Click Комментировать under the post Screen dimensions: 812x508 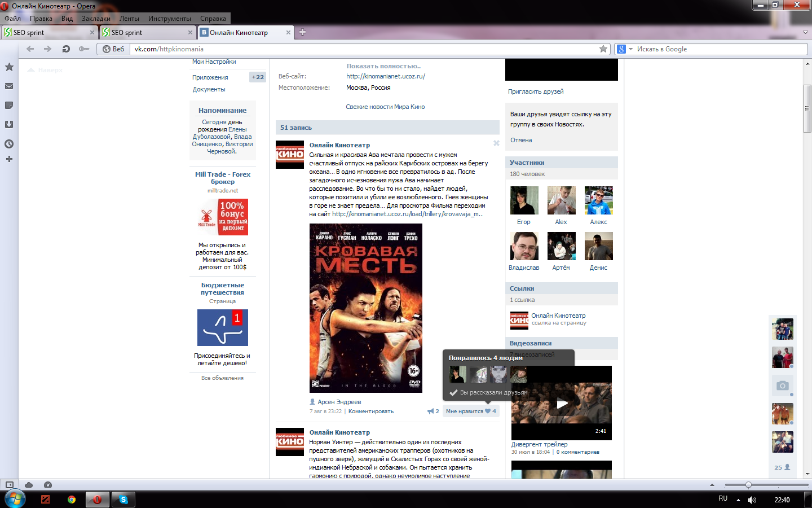(x=371, y=411)
